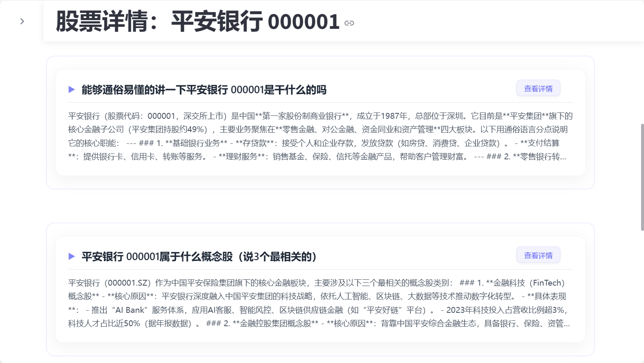Image resolution: width=644 pixels, height=363 pixels.
Task: Open 查看详情 for the 是干什么的吗 card
Action: [538, 88]
